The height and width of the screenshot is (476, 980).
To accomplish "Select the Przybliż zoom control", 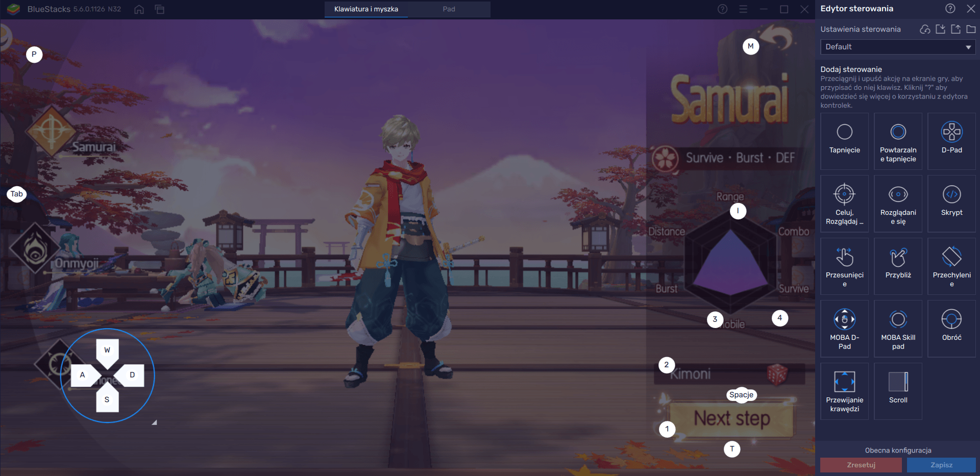I will coord(898,266).
